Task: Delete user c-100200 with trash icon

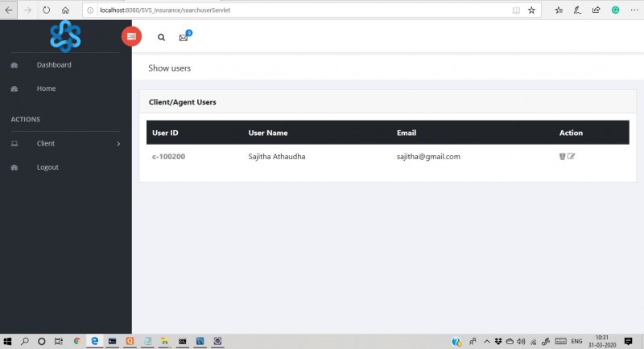Action: (x=562, y=156)
